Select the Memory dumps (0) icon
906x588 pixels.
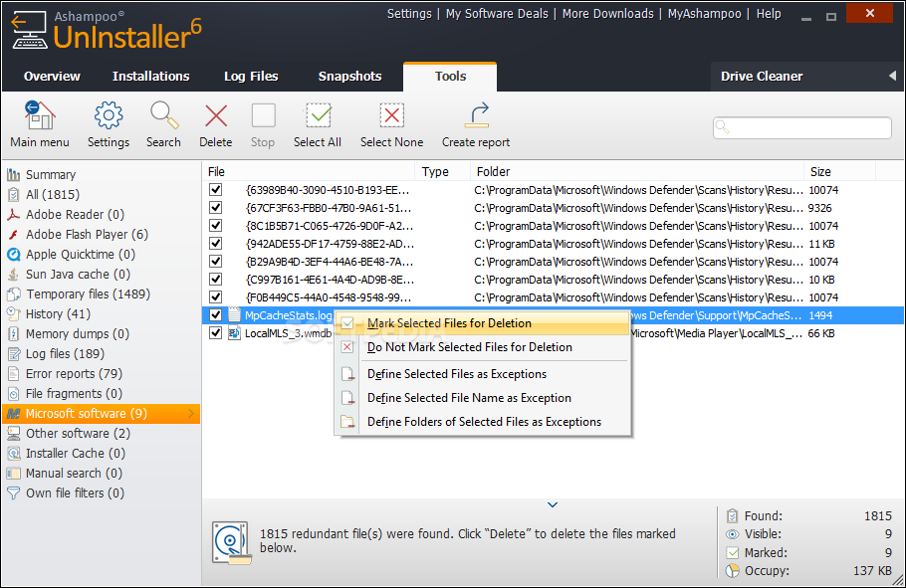tap(13, 334)
